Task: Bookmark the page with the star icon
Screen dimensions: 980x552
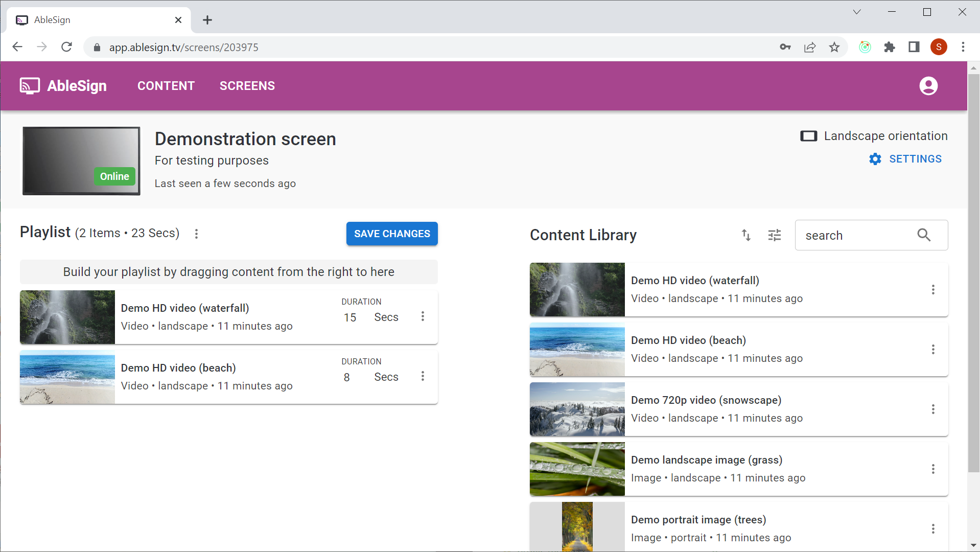Action: (x=834, y=47)
